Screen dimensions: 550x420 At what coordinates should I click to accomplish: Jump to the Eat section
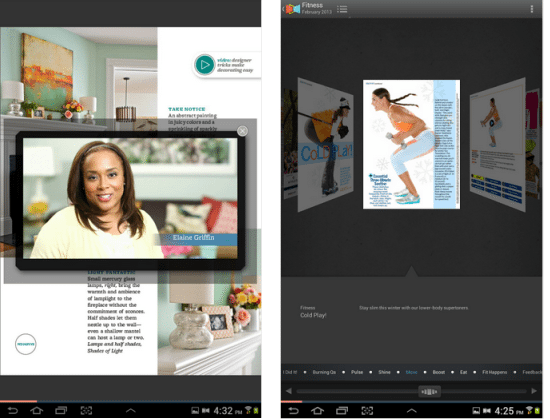[464, 372]
